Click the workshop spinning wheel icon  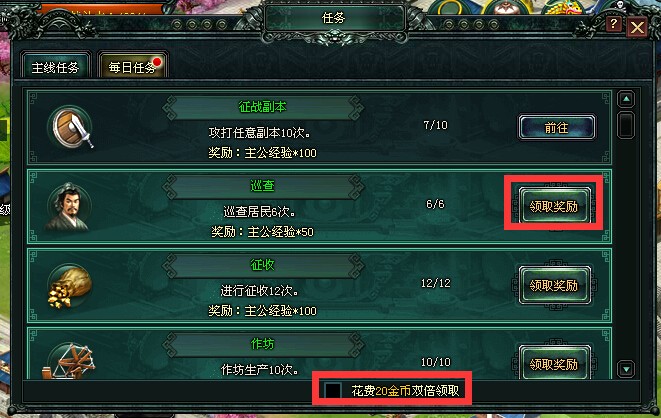tap(69, 361)
